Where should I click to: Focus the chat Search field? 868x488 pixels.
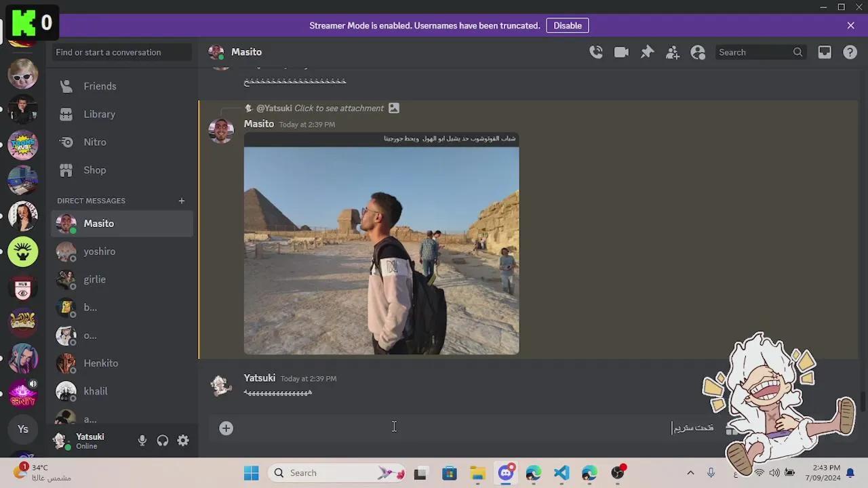[760, 52]
